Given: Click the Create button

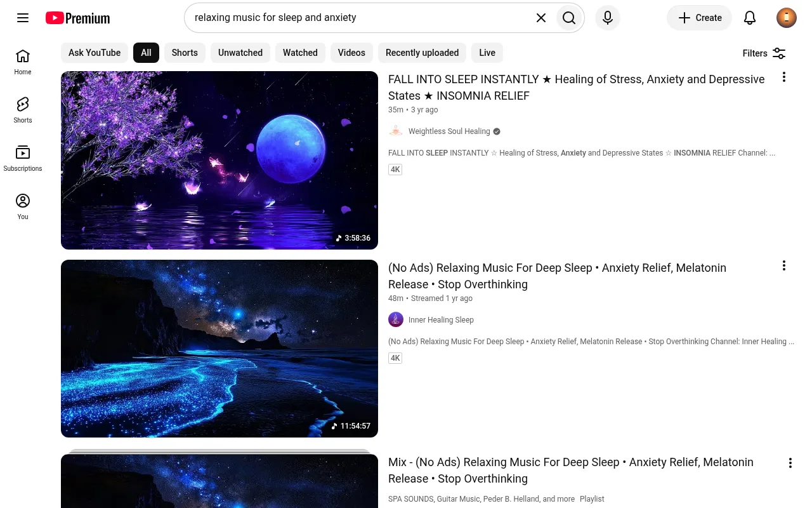Looking at the screenshot, I should pyautogui.click(x=699, y=18).
